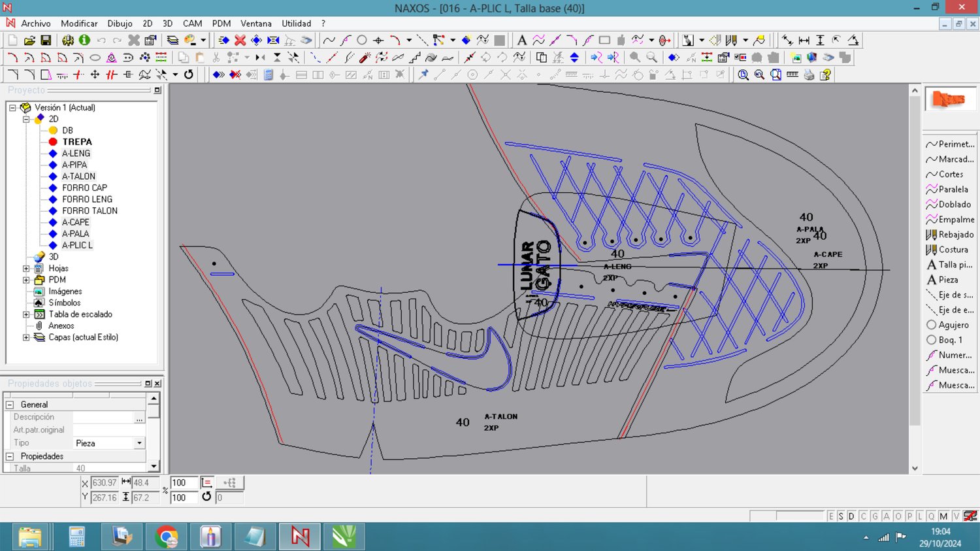Click the gear settings icon

68,41
